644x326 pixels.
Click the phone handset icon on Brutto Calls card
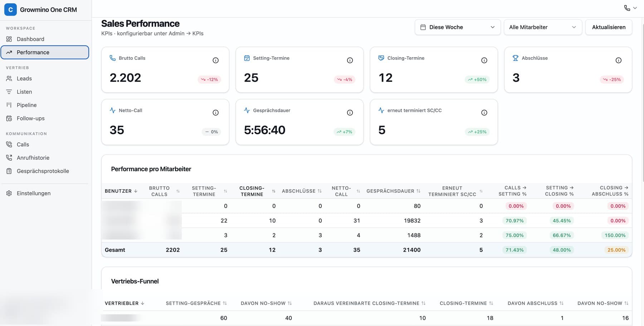point(112,58)
